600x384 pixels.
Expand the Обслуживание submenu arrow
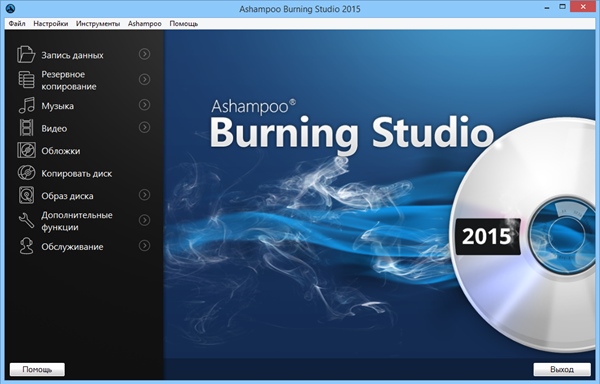click(144, 246)
